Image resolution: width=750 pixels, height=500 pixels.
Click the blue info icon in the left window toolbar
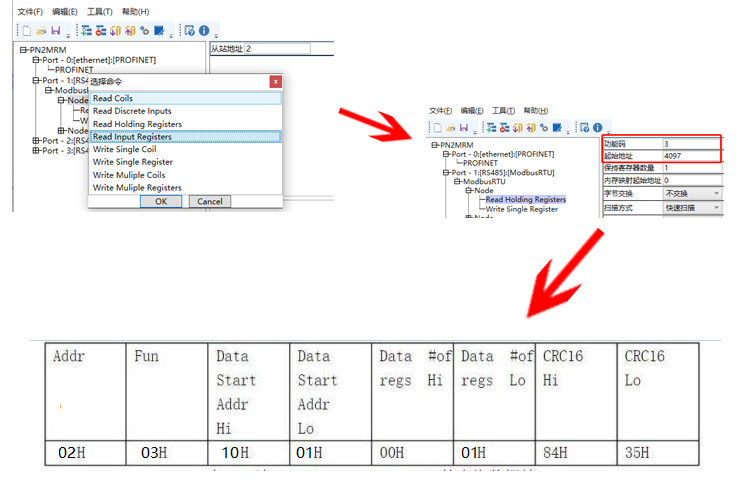(204, 31)
